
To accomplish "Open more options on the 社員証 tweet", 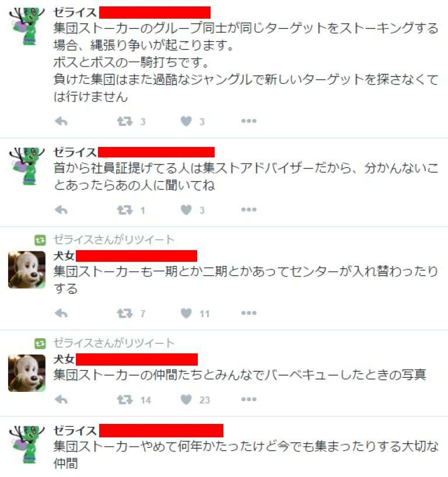I will (249, 209).
